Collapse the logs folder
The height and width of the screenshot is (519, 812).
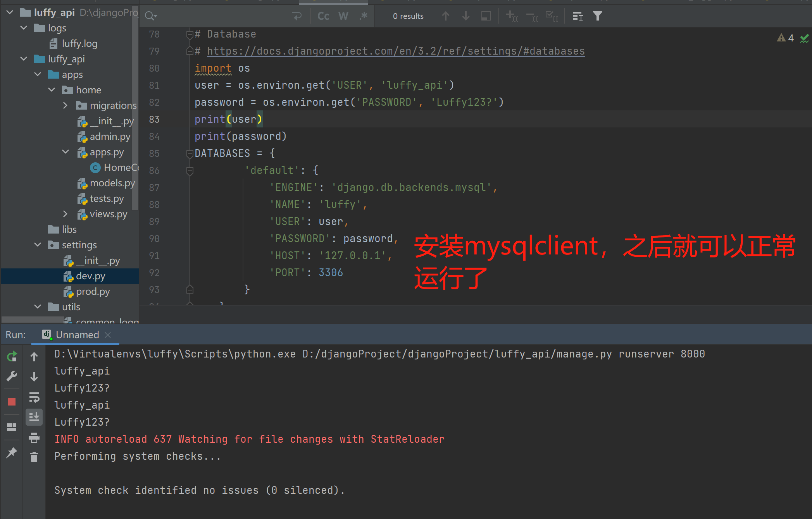(24, 28)
